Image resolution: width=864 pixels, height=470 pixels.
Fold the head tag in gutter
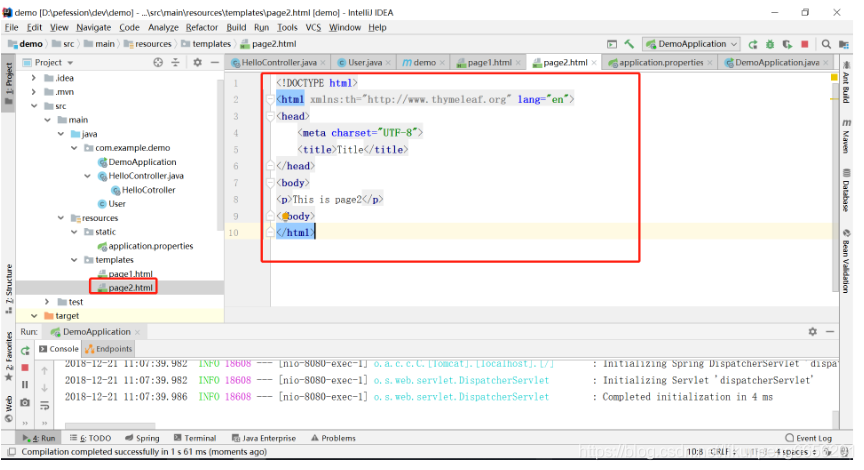click(270, 116)
